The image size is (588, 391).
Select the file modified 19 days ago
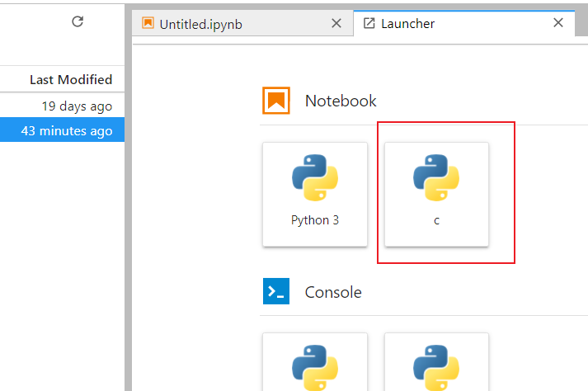coord(77,106)
